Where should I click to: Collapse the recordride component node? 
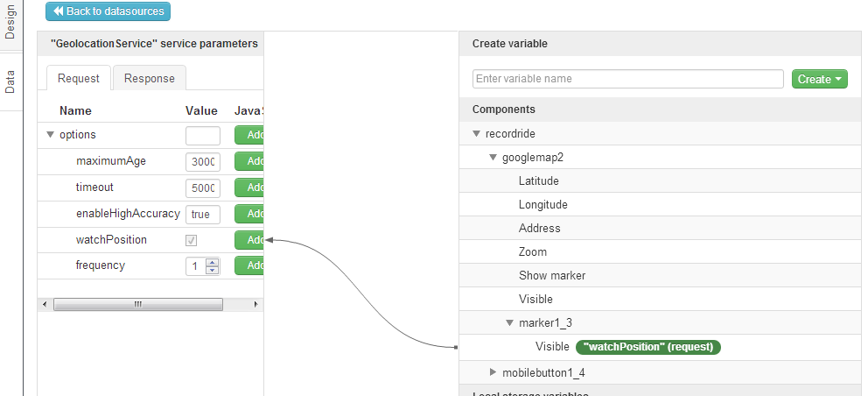pos(477,134)
